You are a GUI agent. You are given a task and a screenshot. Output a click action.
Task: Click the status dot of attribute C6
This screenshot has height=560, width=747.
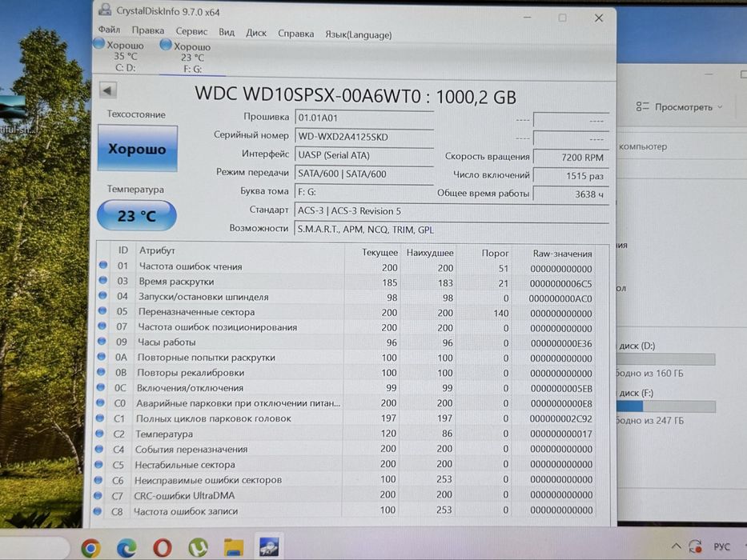coord(98,479)
